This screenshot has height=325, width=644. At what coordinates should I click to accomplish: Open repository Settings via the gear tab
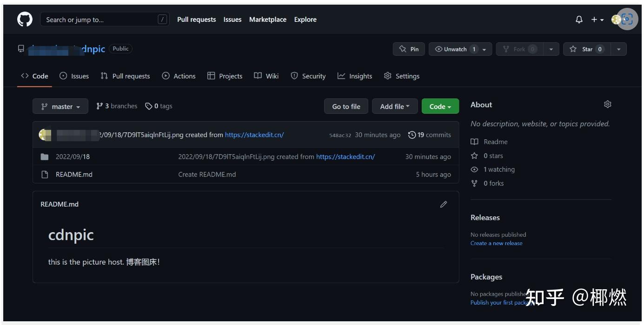tap(401, 76)
